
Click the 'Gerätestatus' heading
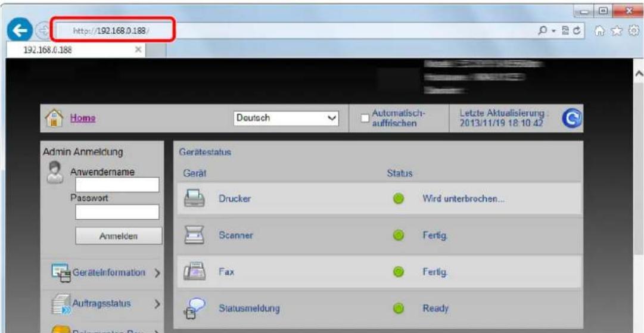click(x=205, y=153)
